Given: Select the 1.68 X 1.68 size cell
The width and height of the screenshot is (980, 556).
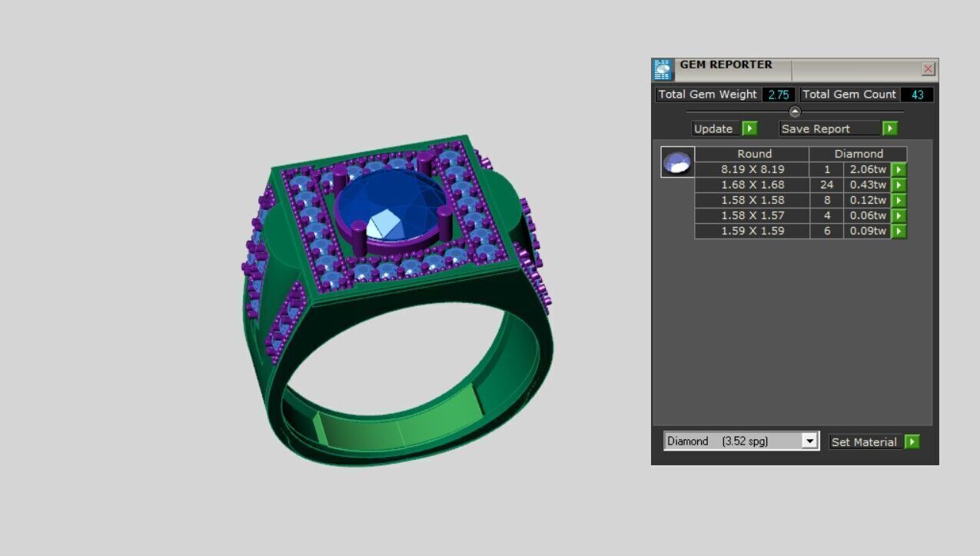Looking at the screenshot, I should pos(752,185).
